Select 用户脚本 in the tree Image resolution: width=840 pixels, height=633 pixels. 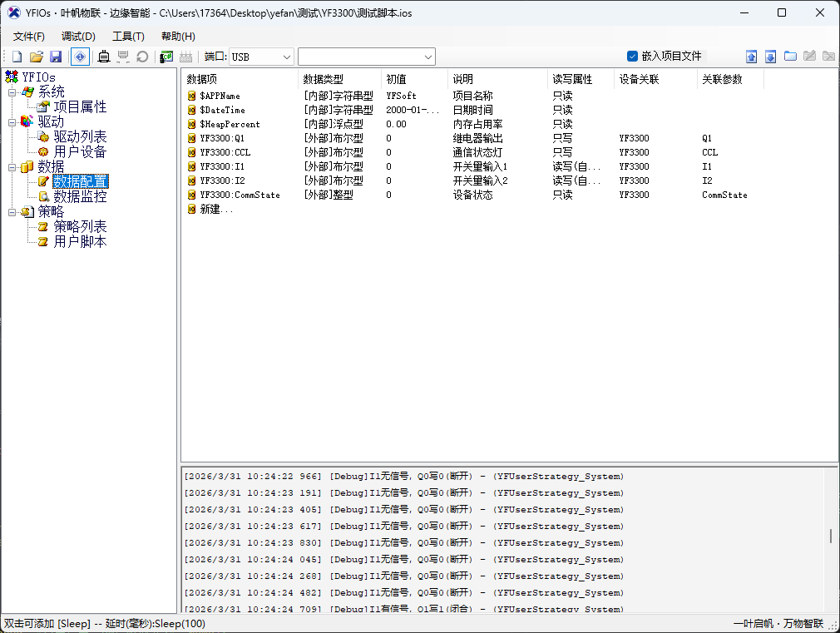pyautogui.click(x=80, y=242)
